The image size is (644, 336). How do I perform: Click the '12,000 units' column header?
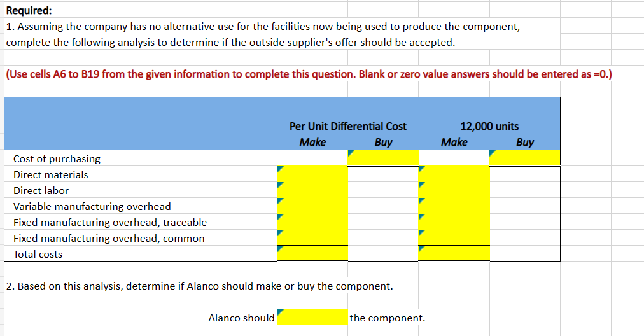pyautogui.click(x=489, y=126)
